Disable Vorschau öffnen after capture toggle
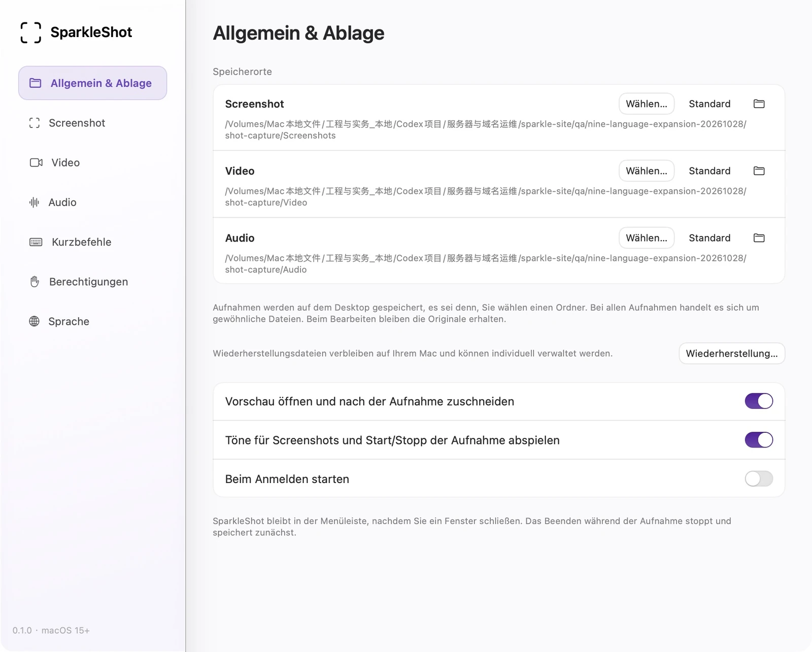The image size is (812, 652). (759, 401)
